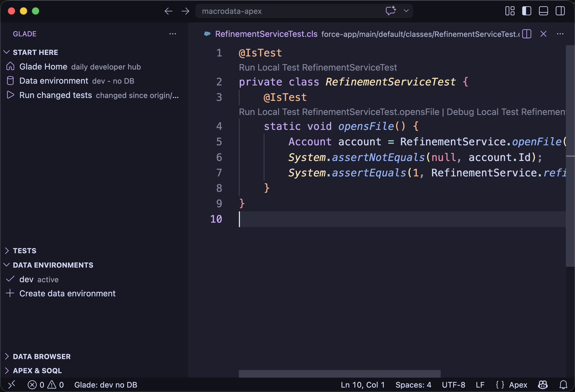This screenshot has height=392, width=575.
Task: Click line number 4 in gutter
Action: pyautogui.click(x=219, y=126)
